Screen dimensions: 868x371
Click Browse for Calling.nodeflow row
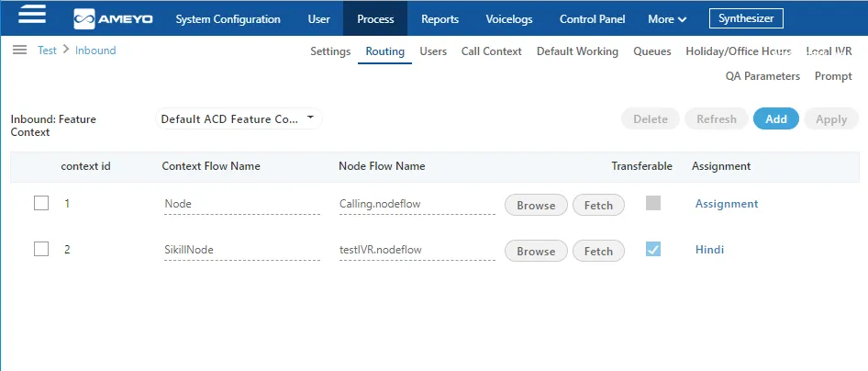pyautogui.click(x=536, y=205)
